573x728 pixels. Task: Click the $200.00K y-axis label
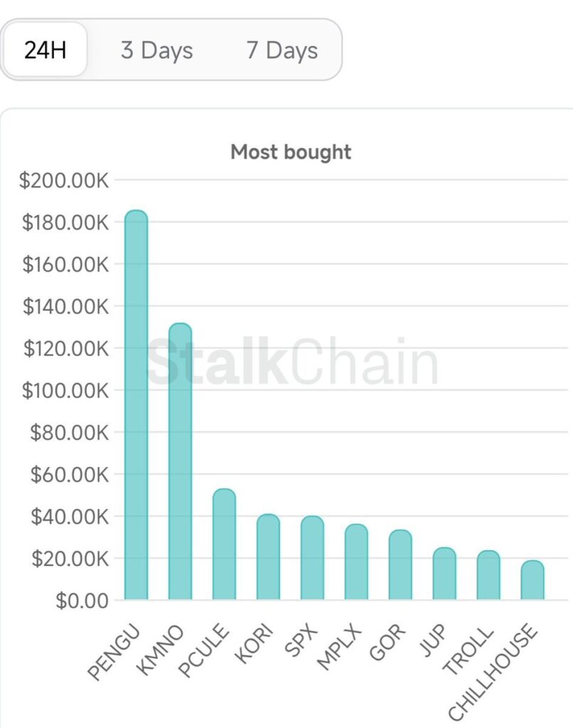click(x=64, y=181)
